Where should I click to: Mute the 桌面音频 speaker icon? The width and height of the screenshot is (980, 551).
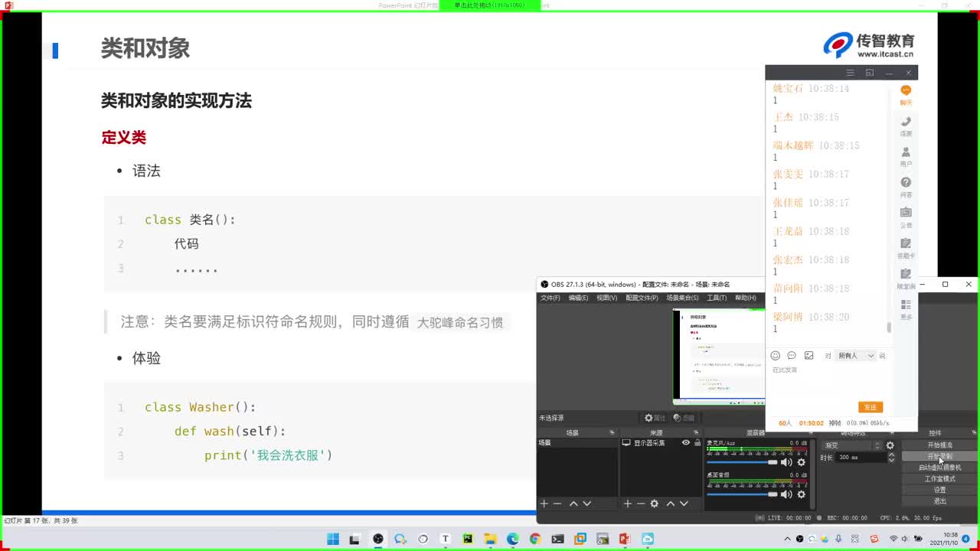click(786, 494)
